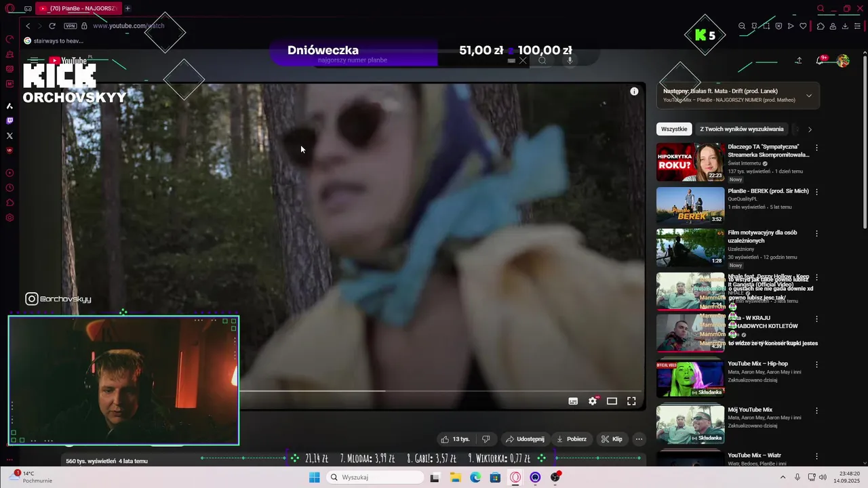Click the youtube.com address bar
Image resolution: width=868 pixels, height=488 pixels.
(129, 26)
